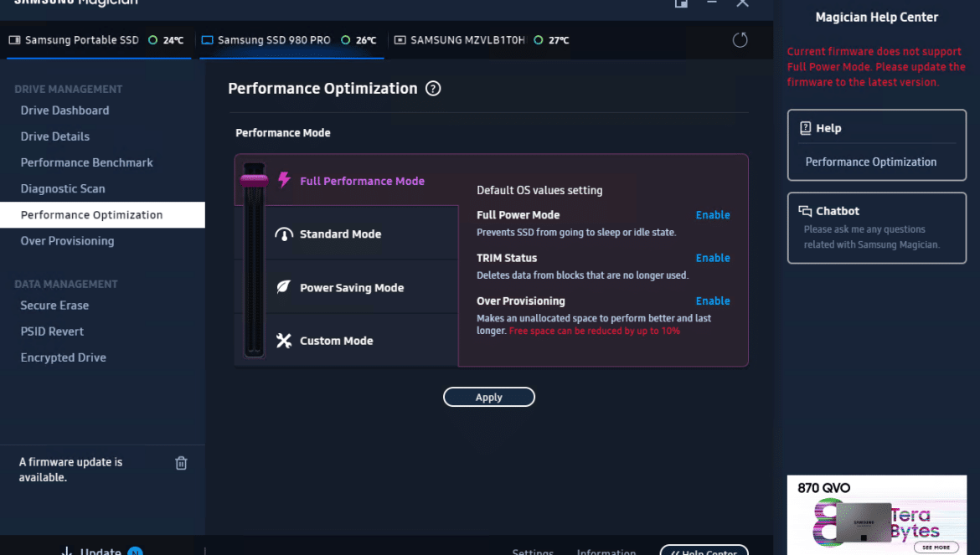The height and width of the screenshot is (555, 980).
Task: Click the Help book icon
Action: [806, 128]
